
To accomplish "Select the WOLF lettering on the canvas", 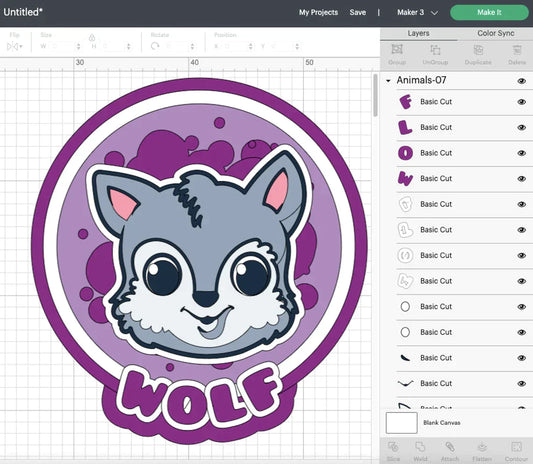I will point(201,396).
